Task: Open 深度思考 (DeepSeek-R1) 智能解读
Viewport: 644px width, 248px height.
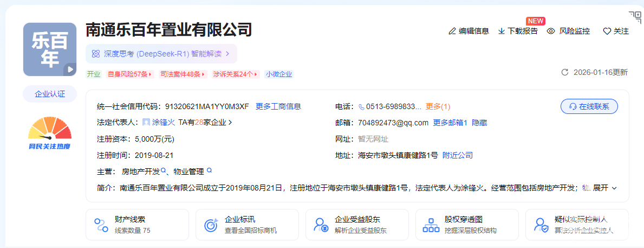Action: [x=161, y=54]
